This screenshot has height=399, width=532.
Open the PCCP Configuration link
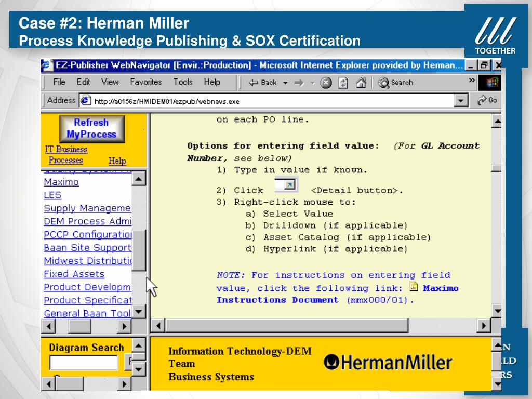click(x=87, y=234)
